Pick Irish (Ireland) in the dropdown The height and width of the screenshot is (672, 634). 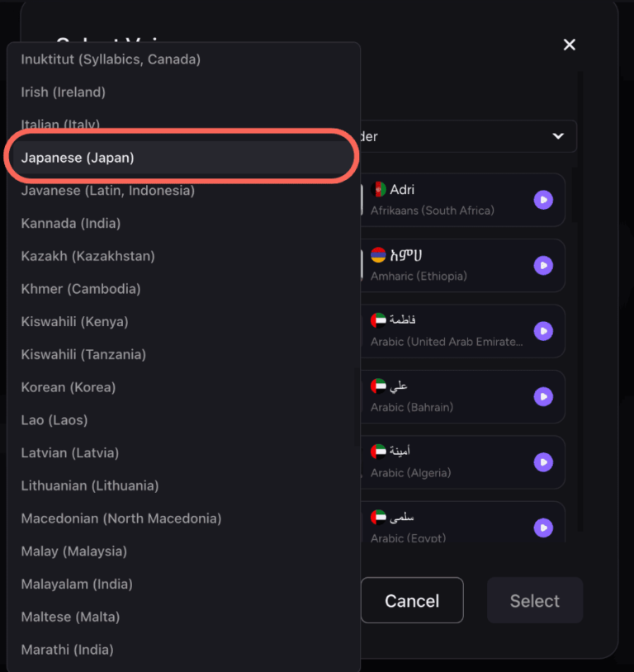(x=64, y=92)
